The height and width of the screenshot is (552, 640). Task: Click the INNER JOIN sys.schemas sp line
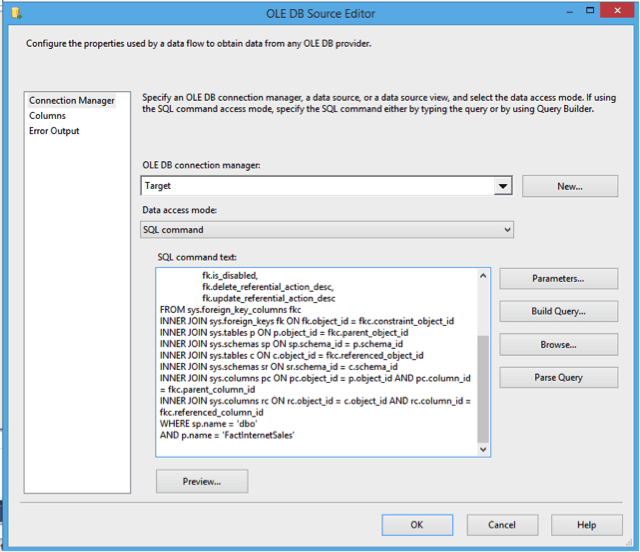(281, 344)
